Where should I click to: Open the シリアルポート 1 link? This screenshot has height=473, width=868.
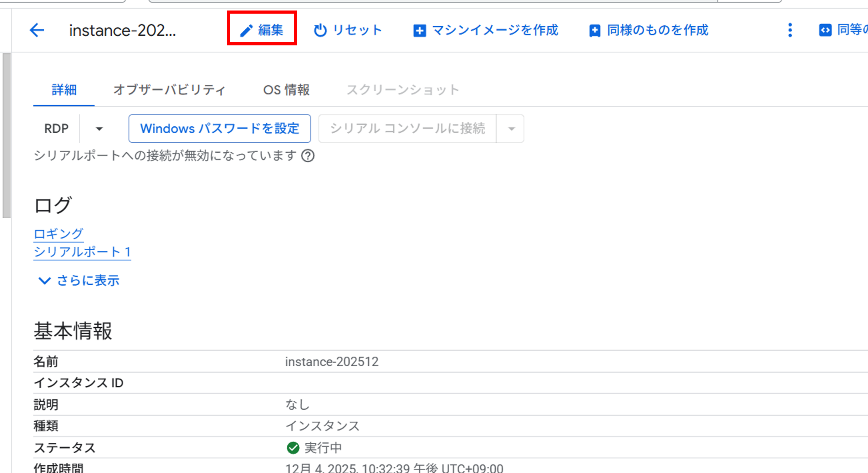coord(82,252)
